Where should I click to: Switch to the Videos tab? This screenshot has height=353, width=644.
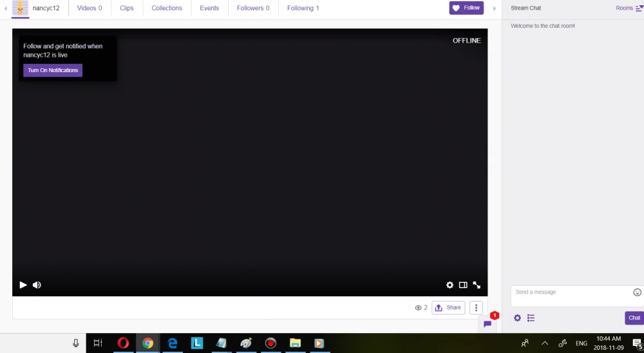pyautogui.click(x=90, y=8)
